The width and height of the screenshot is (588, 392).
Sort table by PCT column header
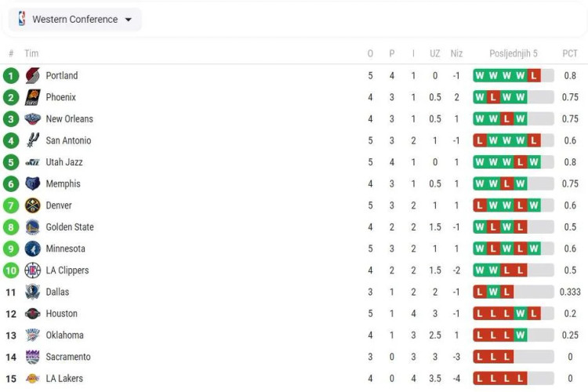point(570,53)
